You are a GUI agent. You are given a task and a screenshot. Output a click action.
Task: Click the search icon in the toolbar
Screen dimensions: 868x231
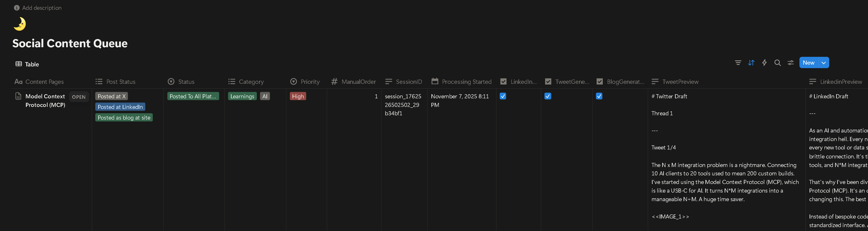[x=777, y=62]
